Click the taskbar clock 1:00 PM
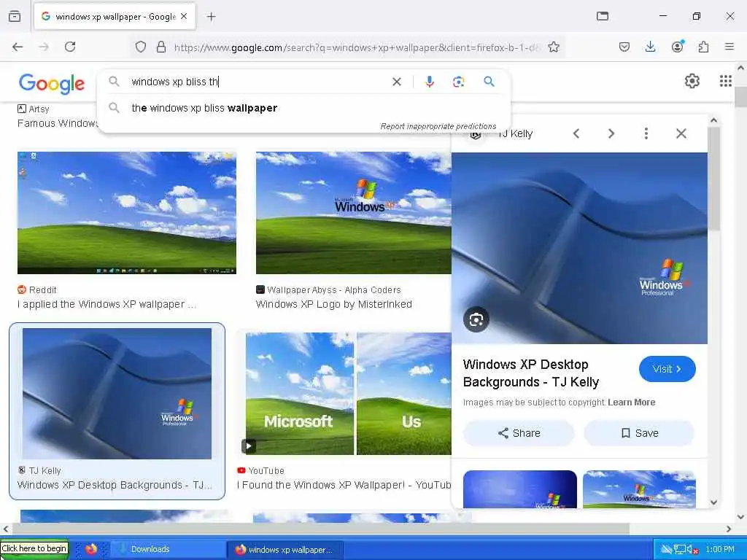Screen dimensions: 747x560 click(x=720, y=550)
